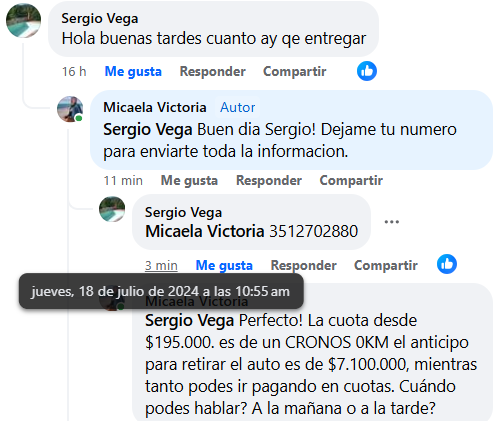Open the Sergio Vega name link on the top comment
Screen dimensions: 498x421
click(x=100, y=18)
